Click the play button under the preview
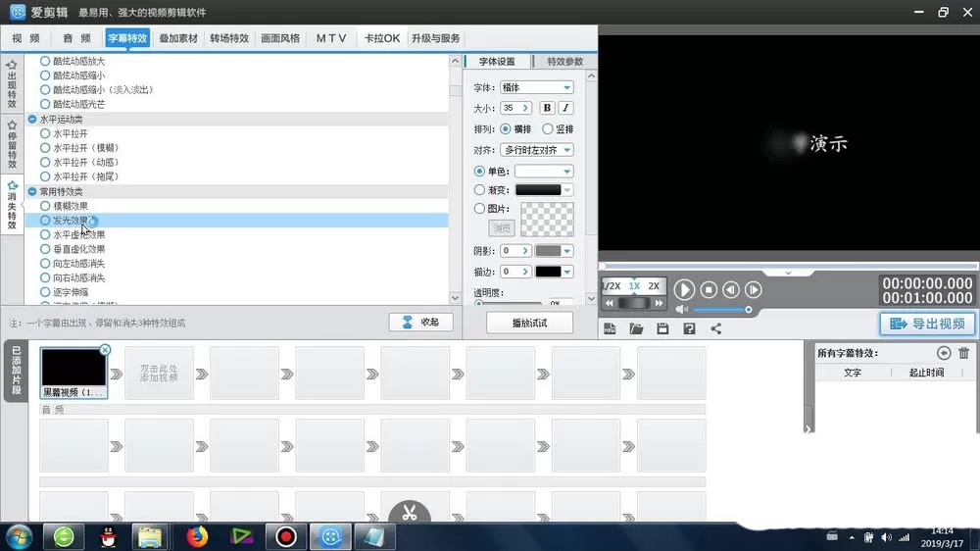The height and width of the screenshot is (551, 980). [684, 289]
